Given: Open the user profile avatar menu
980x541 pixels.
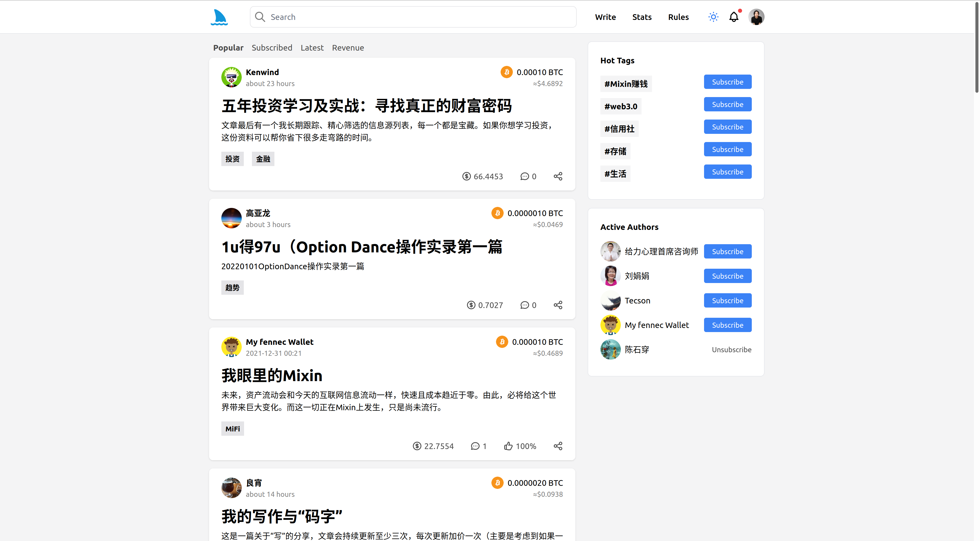Looking at the screenshot, I should pos(756,17).
